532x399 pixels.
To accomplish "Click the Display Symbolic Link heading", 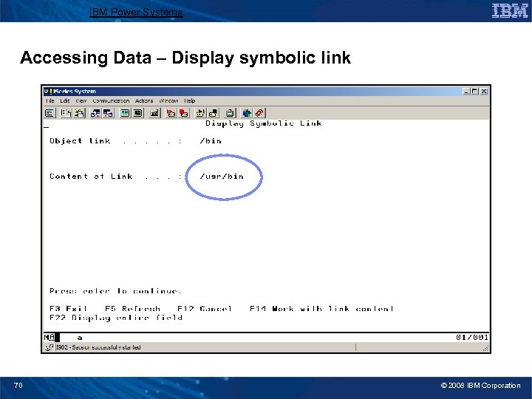I will (x=263, y=123).
